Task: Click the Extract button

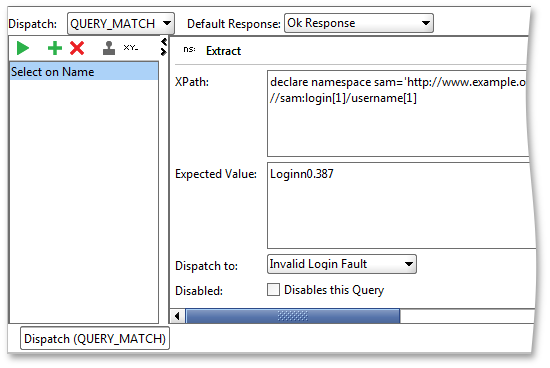Action: coord(223,51)
